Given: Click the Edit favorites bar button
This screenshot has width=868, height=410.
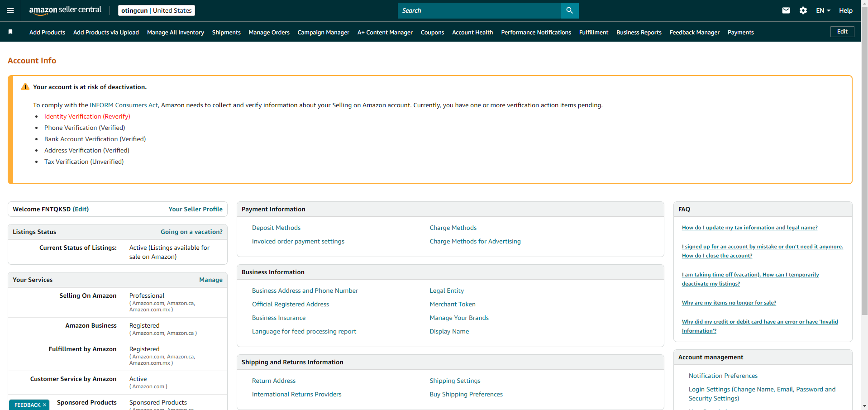Looking at the screenshot, I should coord(842,32).
